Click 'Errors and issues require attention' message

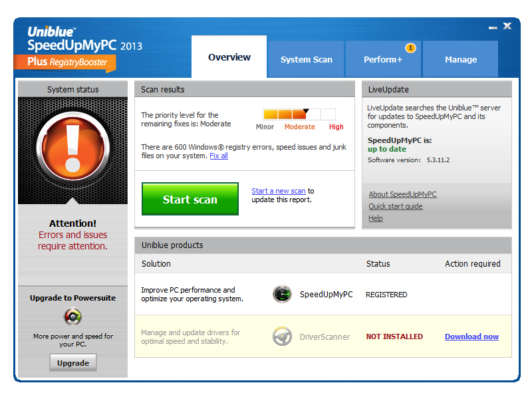(x=72, y=240)
